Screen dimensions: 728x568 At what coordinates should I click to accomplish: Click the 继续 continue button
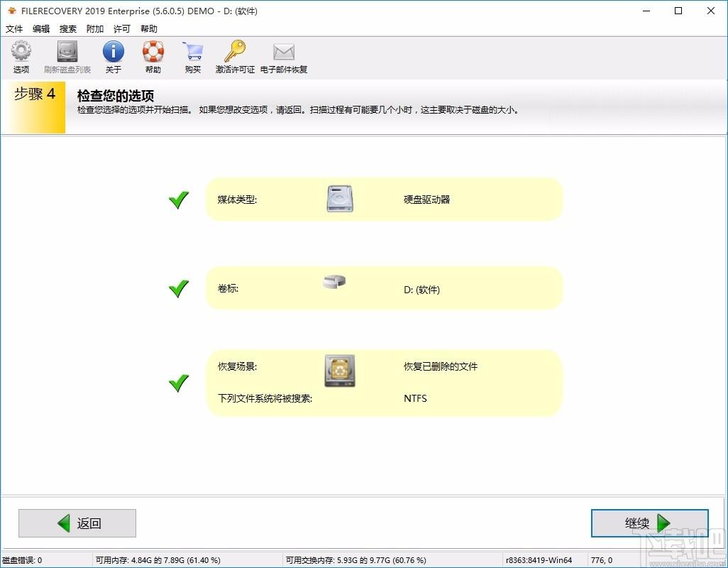[649, 523]
